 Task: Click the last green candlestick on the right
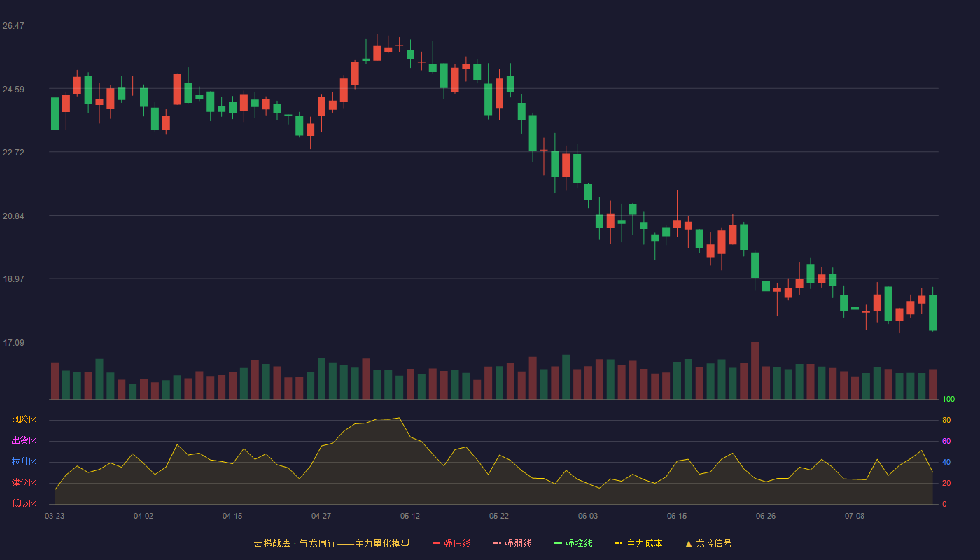tap(932, 313)
